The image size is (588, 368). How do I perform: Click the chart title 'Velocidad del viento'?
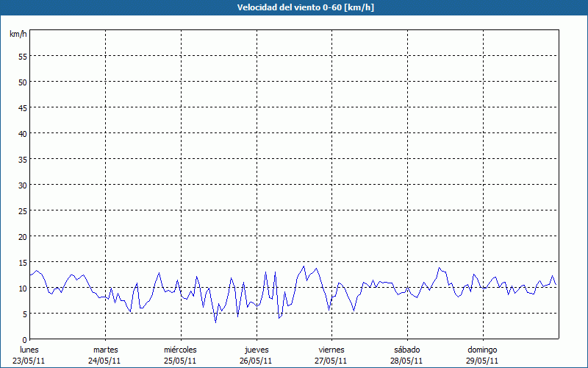pyautogui.click(x=294, y=7)
